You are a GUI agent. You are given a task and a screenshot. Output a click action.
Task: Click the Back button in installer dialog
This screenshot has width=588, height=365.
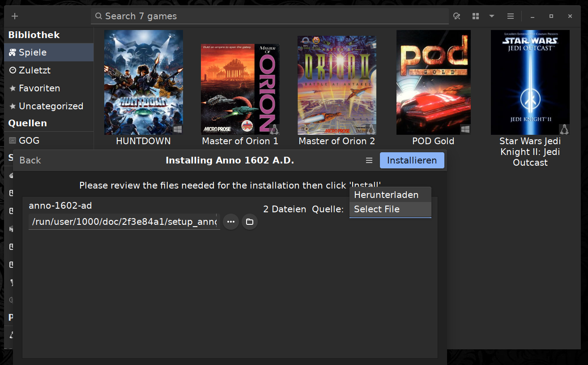[x=30, y=160]
